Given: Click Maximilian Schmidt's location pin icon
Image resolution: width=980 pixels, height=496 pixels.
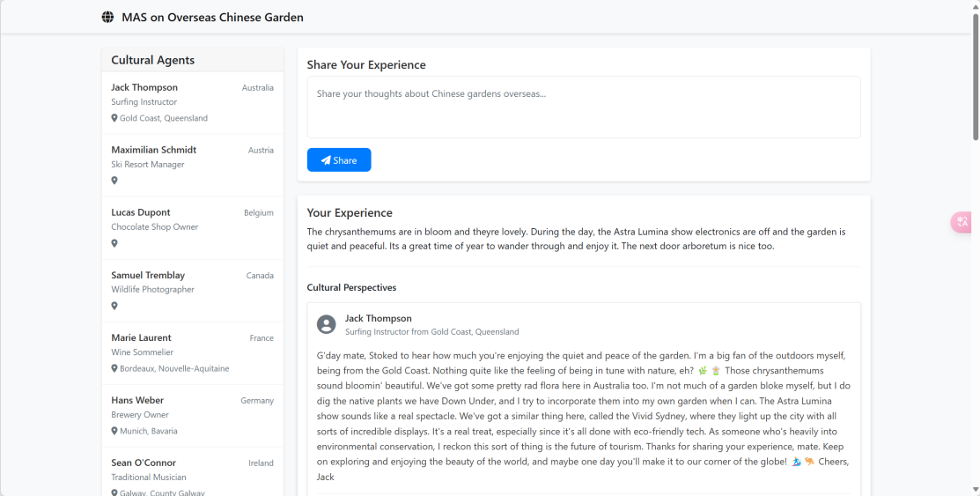Looking at the screenshot, I should (114, 181).
